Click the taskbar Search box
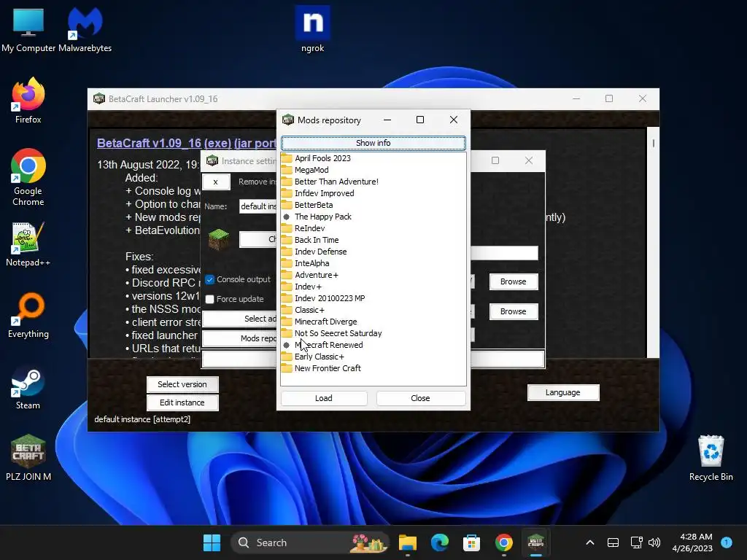 tap(309, 542)
